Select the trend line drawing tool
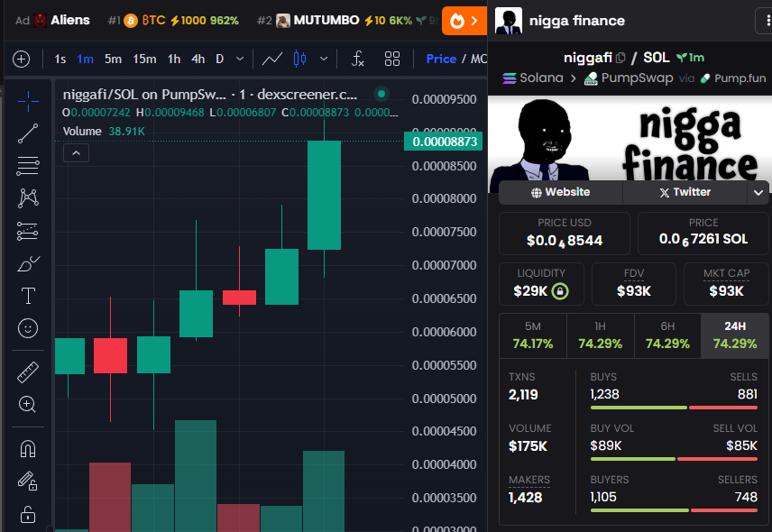772x532 pixels. click(28, 133)
